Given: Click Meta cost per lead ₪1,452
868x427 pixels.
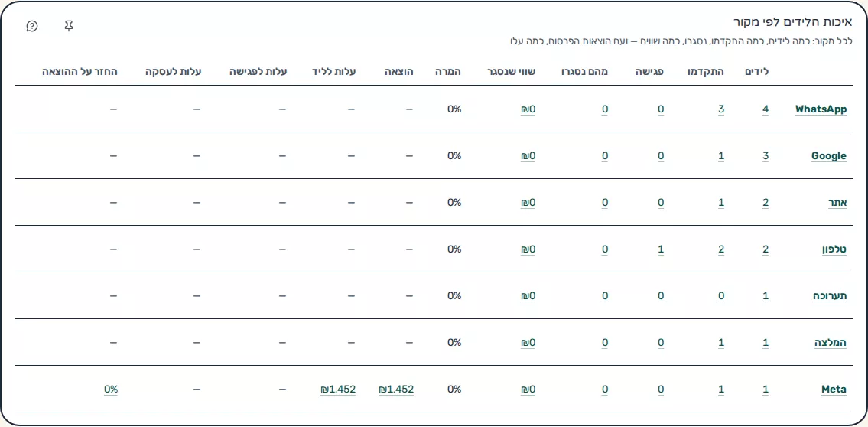Looking at the screenshot, I should click(x=338, y=390).
